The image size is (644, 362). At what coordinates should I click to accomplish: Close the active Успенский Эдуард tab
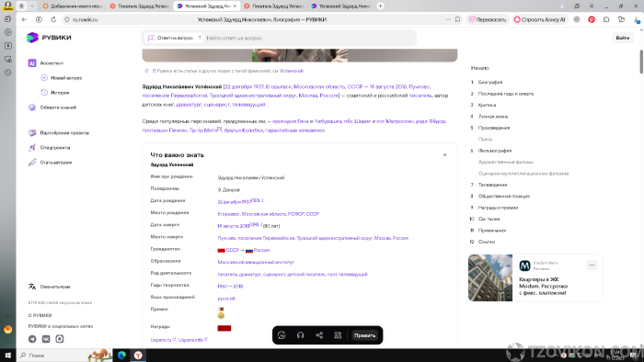tap(235, 6)
